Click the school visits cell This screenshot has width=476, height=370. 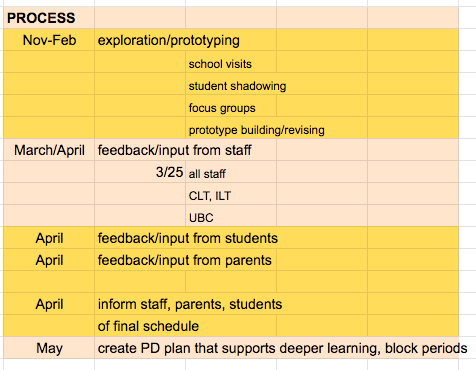click(x=231, y=62)
